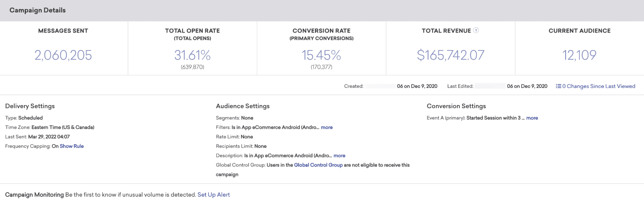The height and width of the screenshot is (205, 644).
Task: Click Set Up Alert for campaign monitoring
Action: pyautogui.click(x=214, y=195)
